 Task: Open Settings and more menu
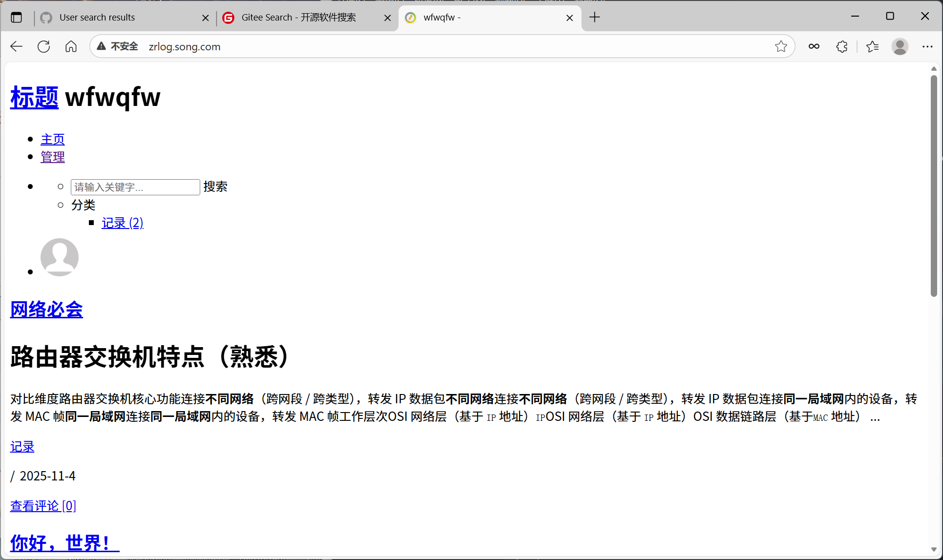pyautogui.click(x=927, y=46)
